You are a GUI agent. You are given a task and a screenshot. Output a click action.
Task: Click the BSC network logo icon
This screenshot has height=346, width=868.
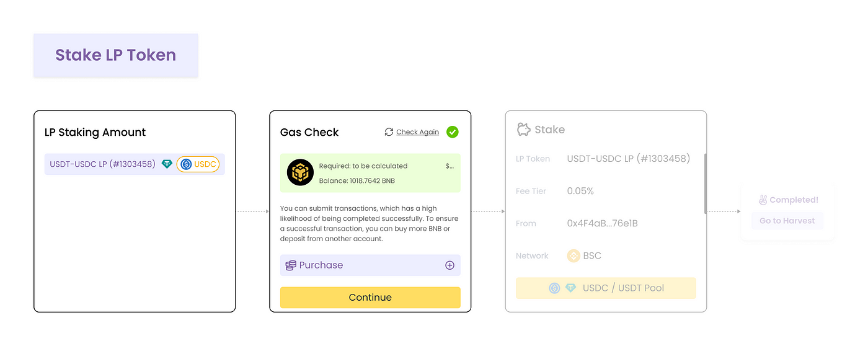pyautogui.click(x=573, y=255)
